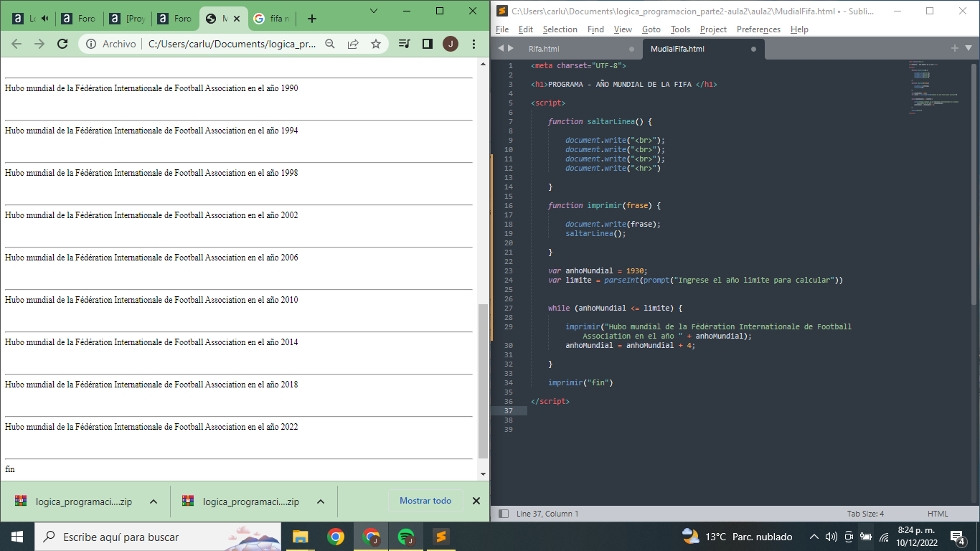Screen dimensions: 980x551
Task: Switch to the fifa Google tab
Action: tap(272, 19)
